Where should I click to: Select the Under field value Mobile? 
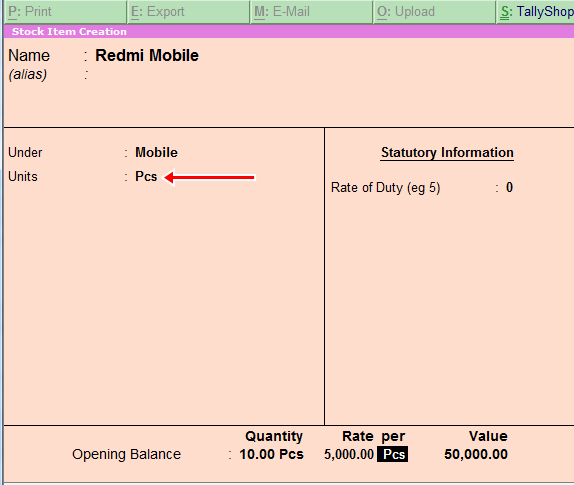click(156, 152)
